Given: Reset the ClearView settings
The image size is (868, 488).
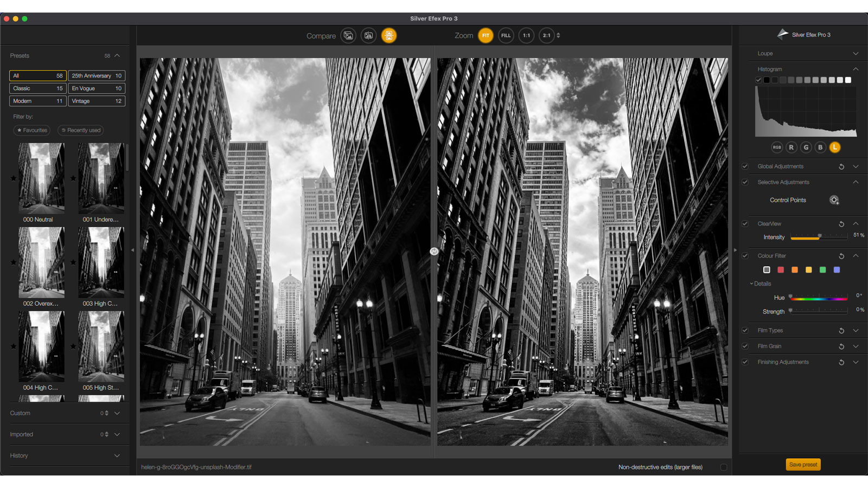Looking at the screenshot, I should tap(841, 224).
